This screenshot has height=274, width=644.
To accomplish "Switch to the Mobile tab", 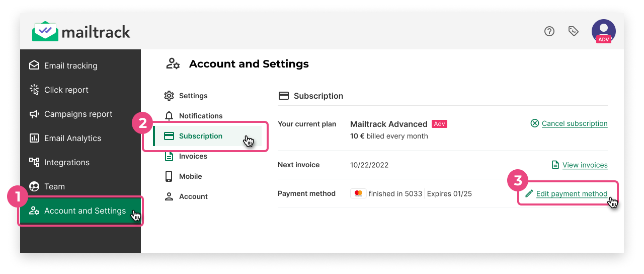I will [190, 176].
